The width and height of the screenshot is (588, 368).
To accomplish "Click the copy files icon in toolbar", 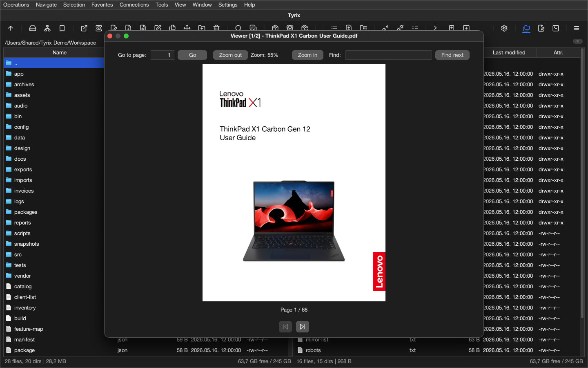I will pos(172,28).
